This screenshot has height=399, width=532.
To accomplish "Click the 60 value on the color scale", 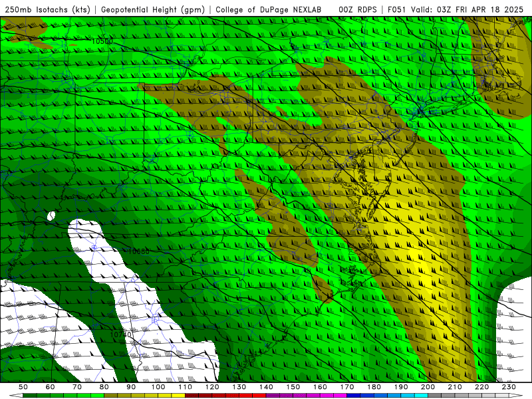I will 50,387.
